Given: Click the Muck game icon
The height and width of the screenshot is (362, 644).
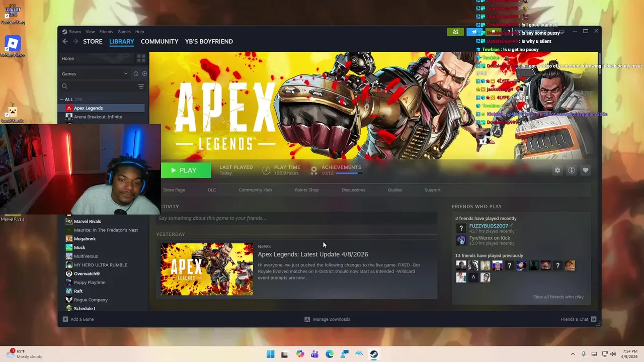Looking at the screenshot, I should point(69,247).
